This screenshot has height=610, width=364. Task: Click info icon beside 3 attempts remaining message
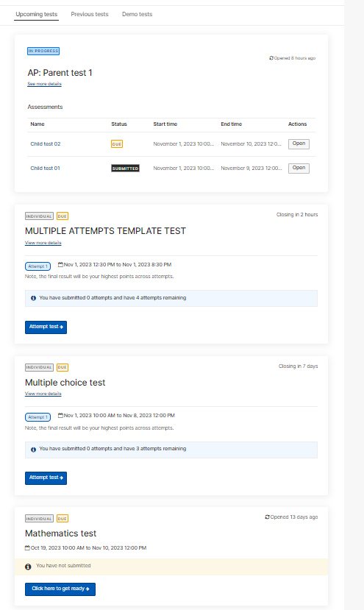click(33, 450)
